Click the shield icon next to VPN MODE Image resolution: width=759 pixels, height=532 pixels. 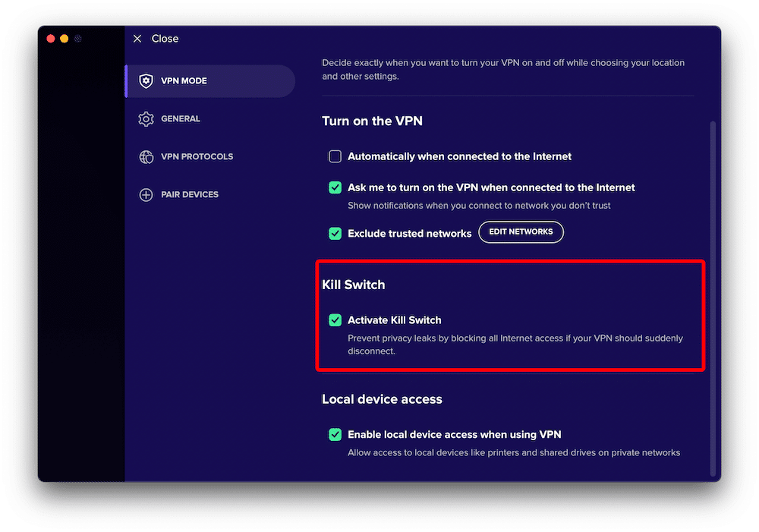pos(146,80)
